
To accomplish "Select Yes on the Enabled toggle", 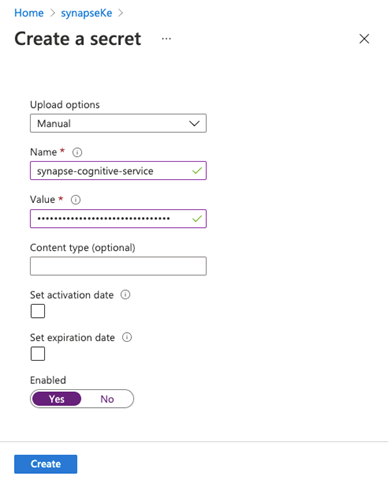I will 57,399.
